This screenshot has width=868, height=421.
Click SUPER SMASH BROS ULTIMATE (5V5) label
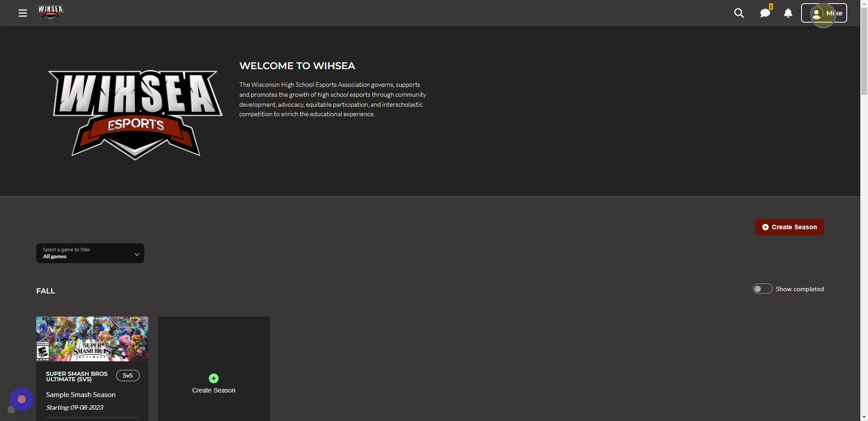(x=77, y=377)
